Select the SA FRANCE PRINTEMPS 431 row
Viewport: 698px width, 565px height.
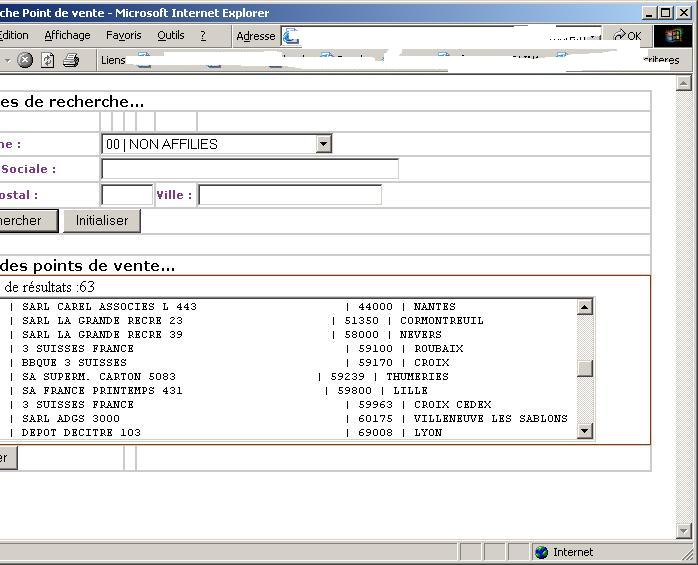coord(102,391)
